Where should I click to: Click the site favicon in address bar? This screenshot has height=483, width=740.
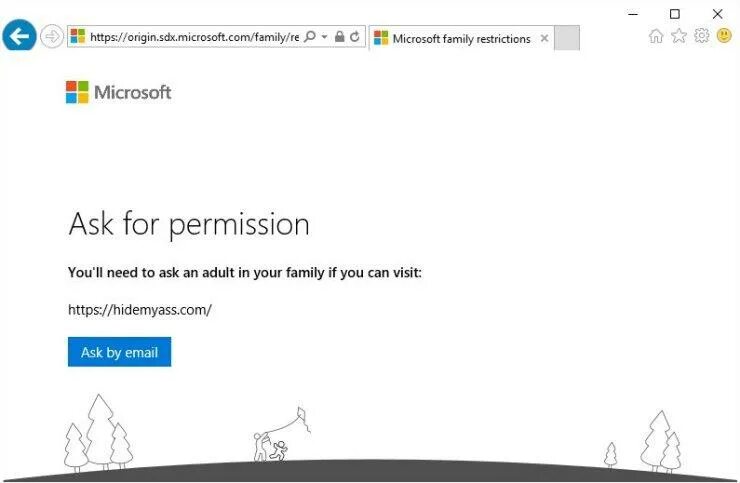pos(78,36)
